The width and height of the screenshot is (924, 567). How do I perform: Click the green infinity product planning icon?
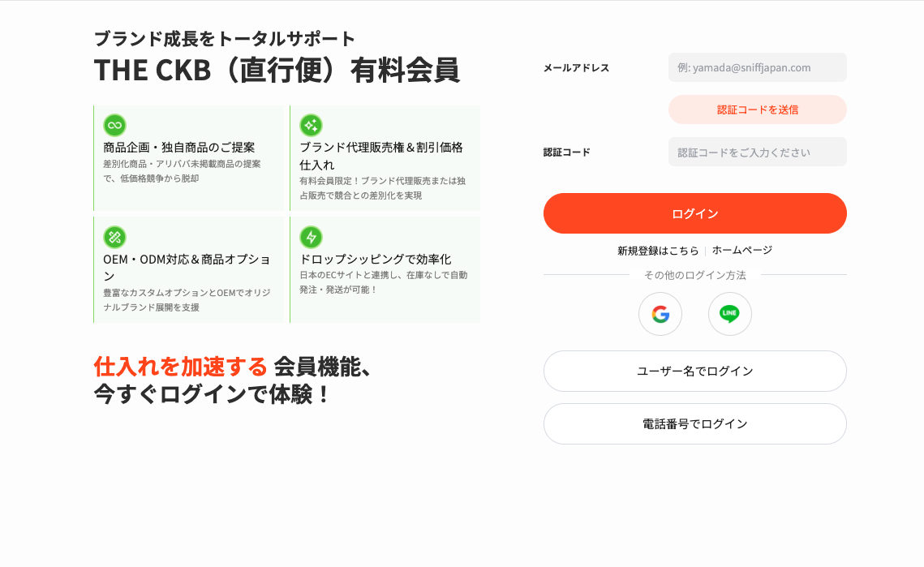click(115, 125)
